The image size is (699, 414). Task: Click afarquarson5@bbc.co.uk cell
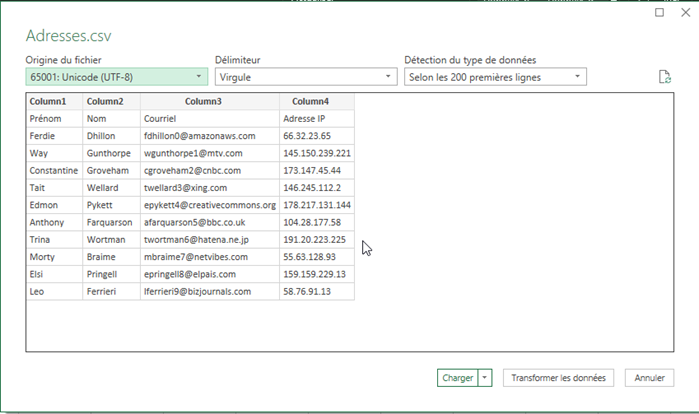tap(210, 222)
